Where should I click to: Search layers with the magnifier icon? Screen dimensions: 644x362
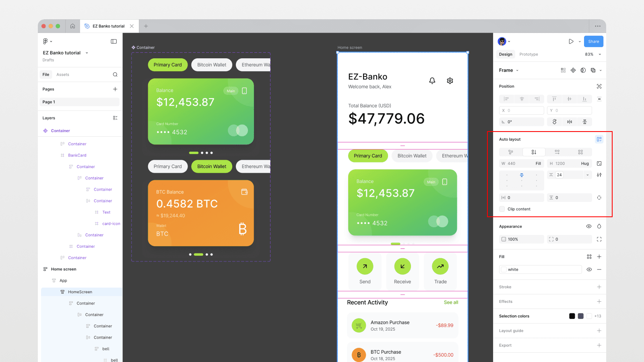point(115,74)
